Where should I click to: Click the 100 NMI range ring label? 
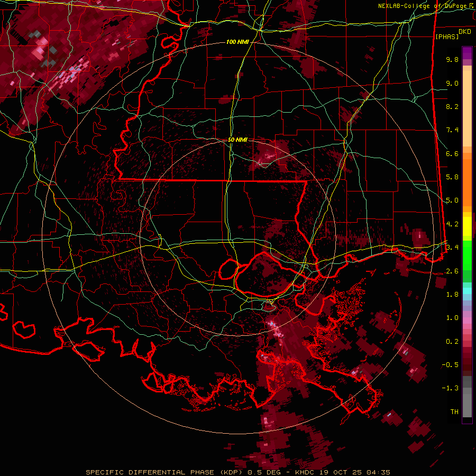(x=237, y=42)
